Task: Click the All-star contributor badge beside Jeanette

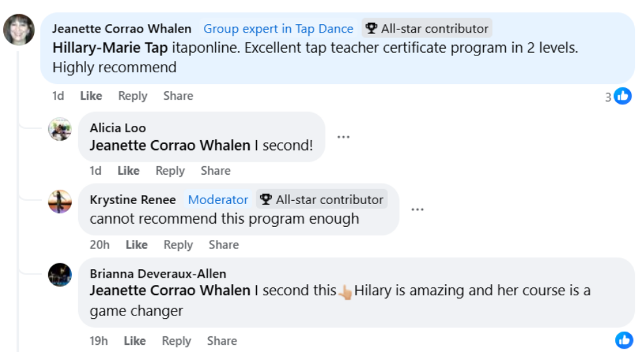Action: 427,29
